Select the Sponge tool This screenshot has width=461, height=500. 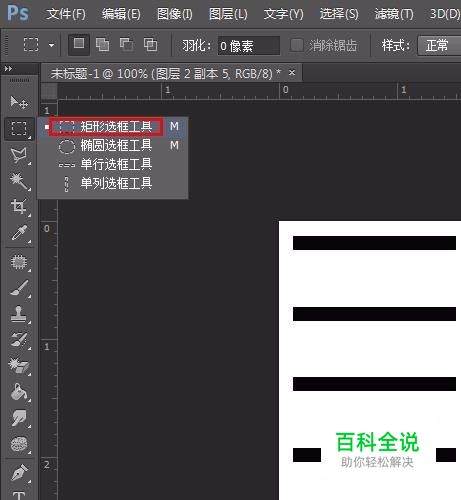[x=19, y=444]
